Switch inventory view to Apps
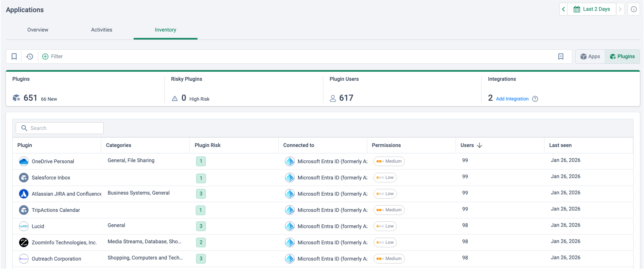644x269 pixels. point(590,57)
